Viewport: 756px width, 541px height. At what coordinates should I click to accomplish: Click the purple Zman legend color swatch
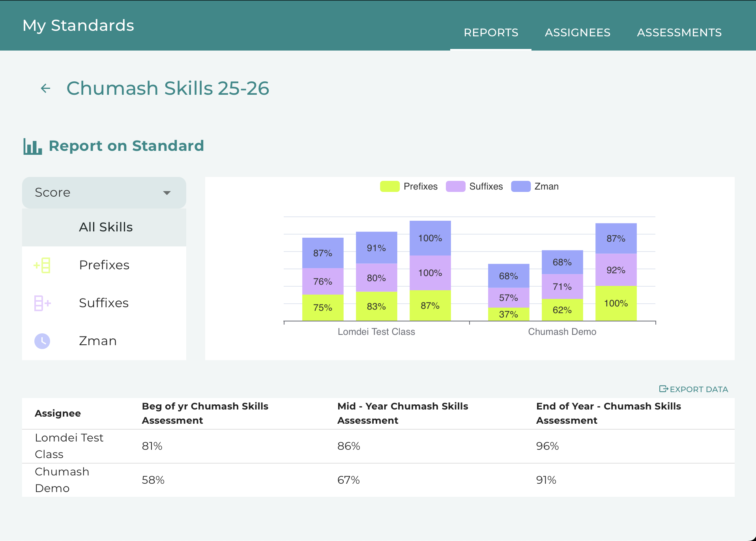pos(521,186)
